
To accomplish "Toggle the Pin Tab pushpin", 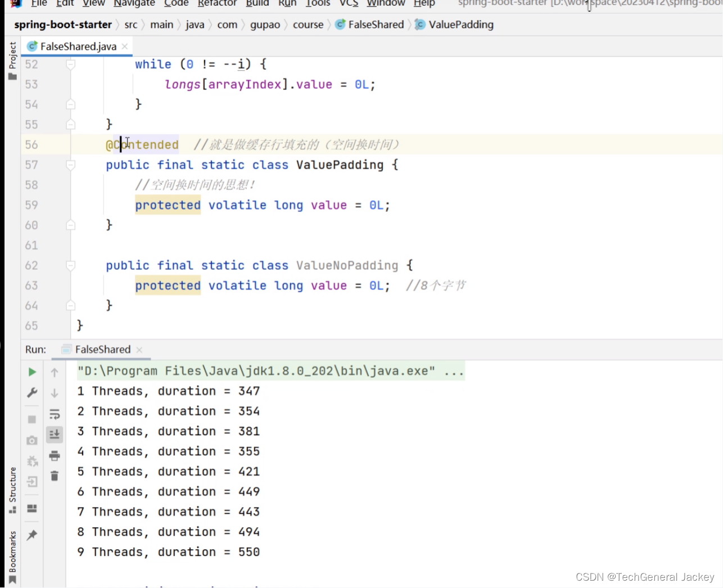I will 32,535.
